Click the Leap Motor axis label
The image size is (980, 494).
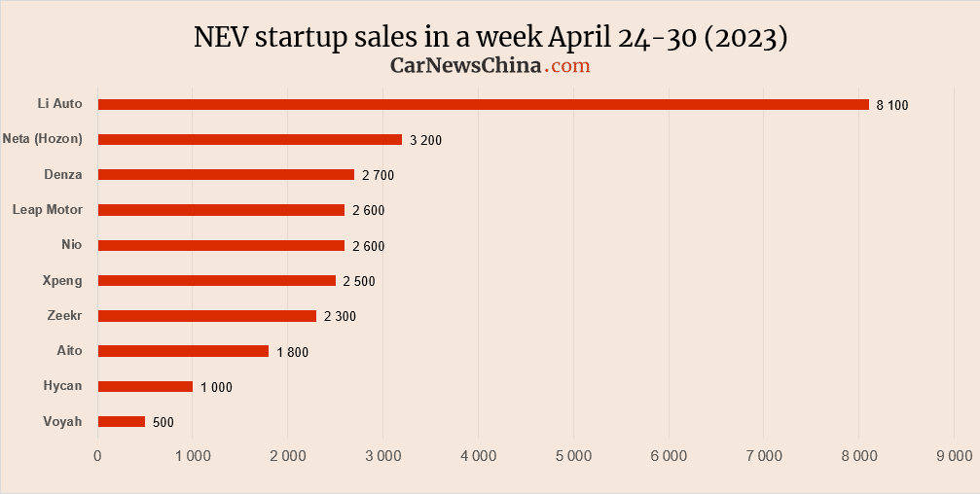pyautogui.click(x=47, y=209)
